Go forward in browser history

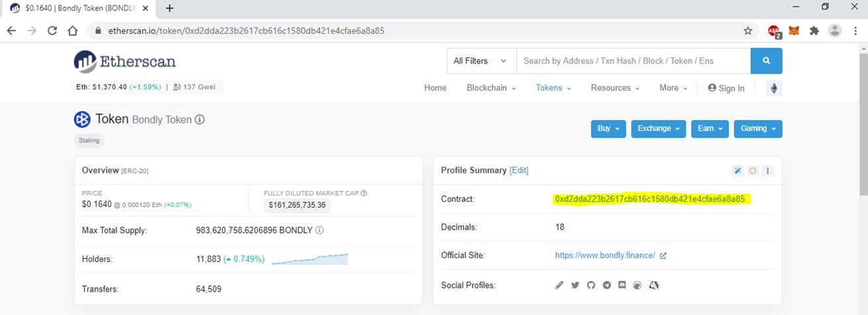32,30
